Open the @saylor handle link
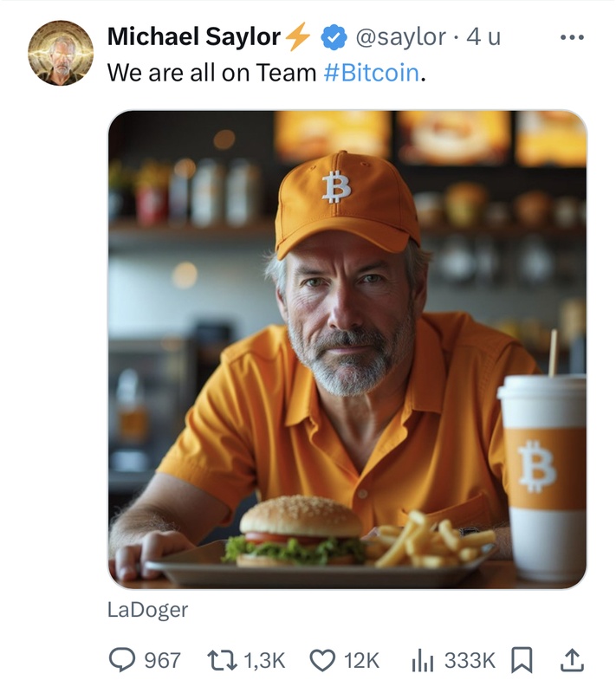Image resolution: width=616 pixels, height=693 pixels. point(400,37)
